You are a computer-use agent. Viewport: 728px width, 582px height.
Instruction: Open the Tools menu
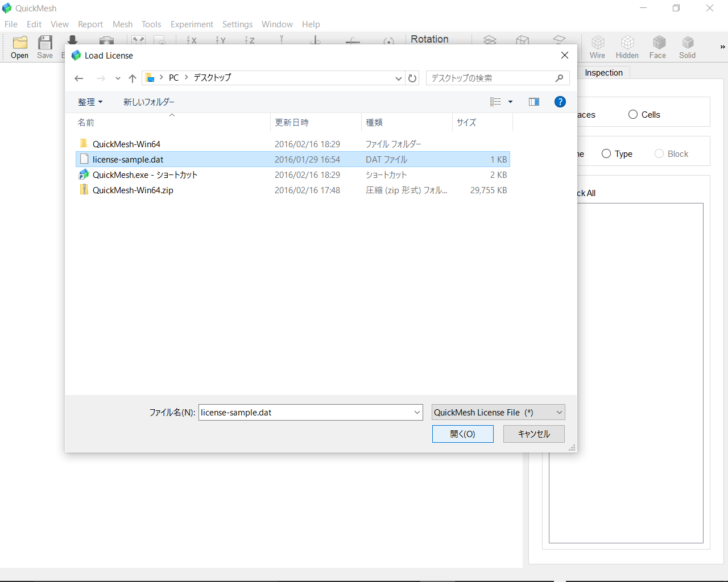[151, 24]
